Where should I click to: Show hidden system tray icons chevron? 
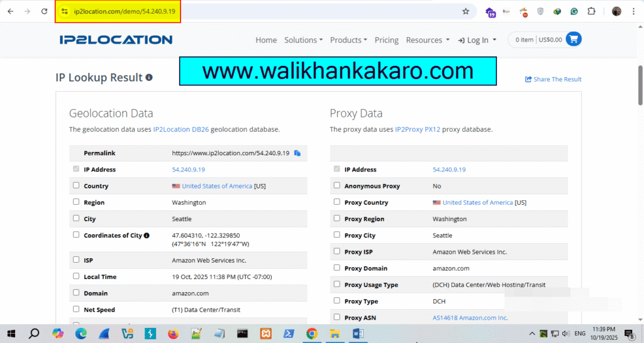[532, 334]
